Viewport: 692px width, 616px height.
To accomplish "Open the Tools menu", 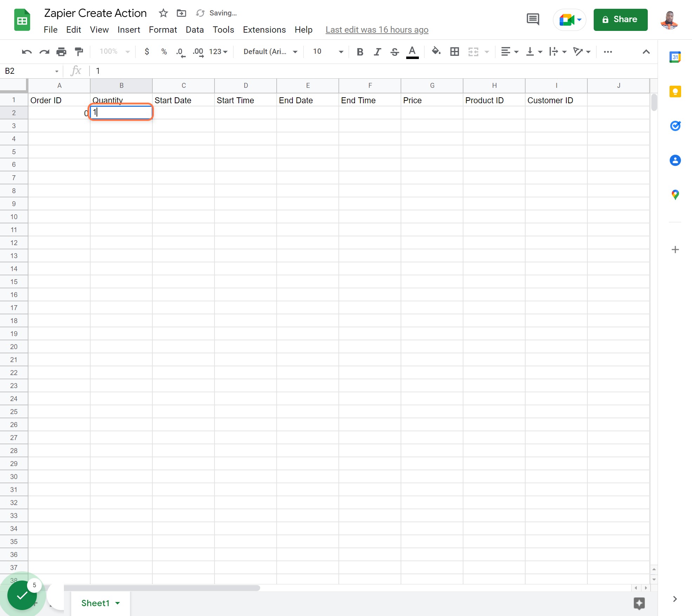I will click(x=223, y=30).
